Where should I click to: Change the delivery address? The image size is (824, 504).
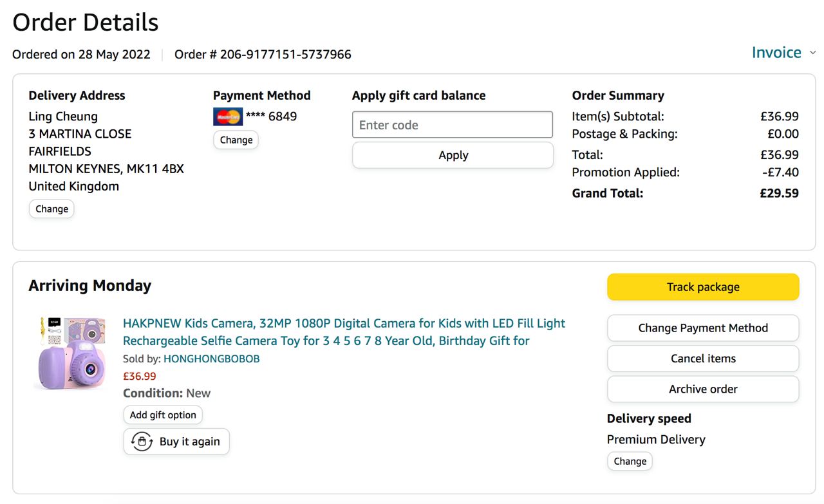pyautogui.click(x=51, y=209)
